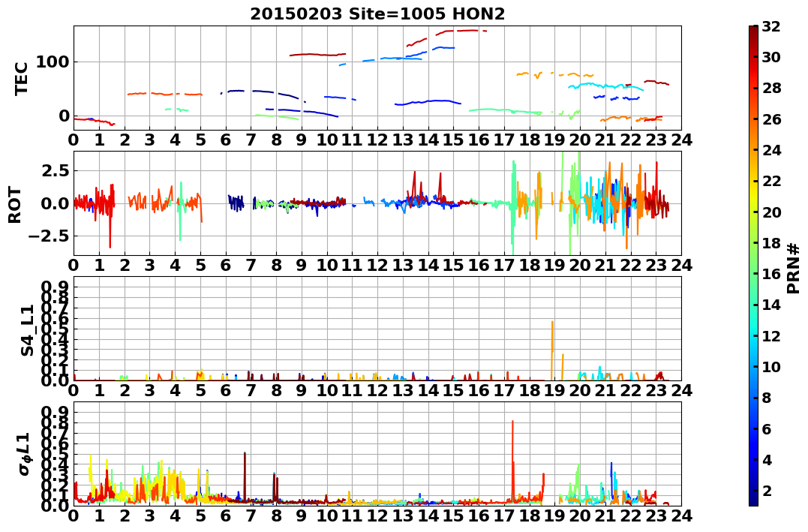Click hour 6 tick below the TEC plot
808x532 pixels.
tap(226, 140)
